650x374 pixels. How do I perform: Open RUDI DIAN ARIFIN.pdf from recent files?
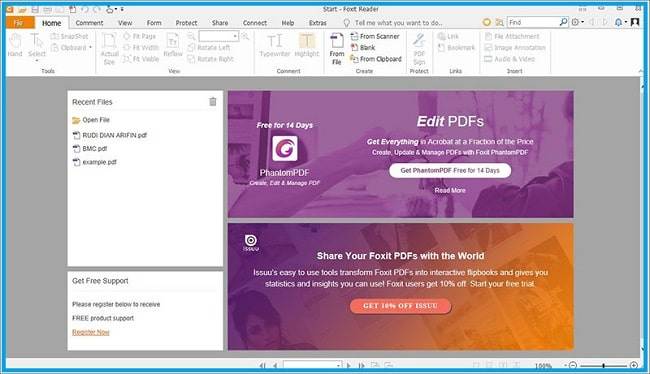110,135
